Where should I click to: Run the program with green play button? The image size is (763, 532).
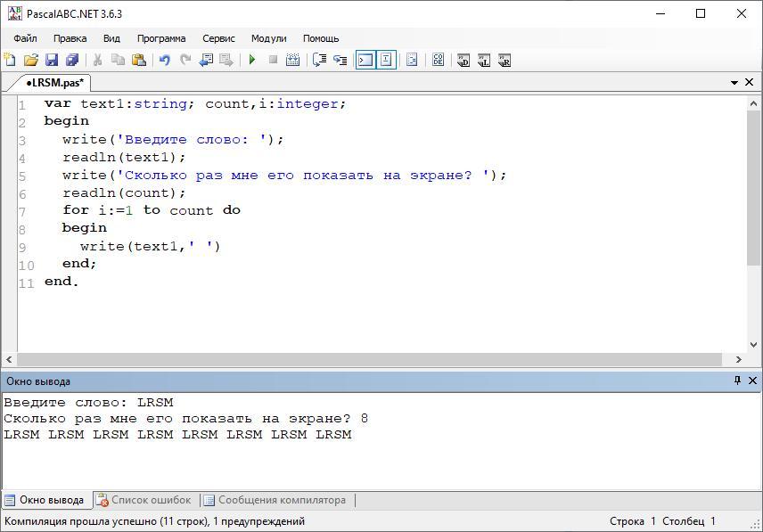point(252,60)
